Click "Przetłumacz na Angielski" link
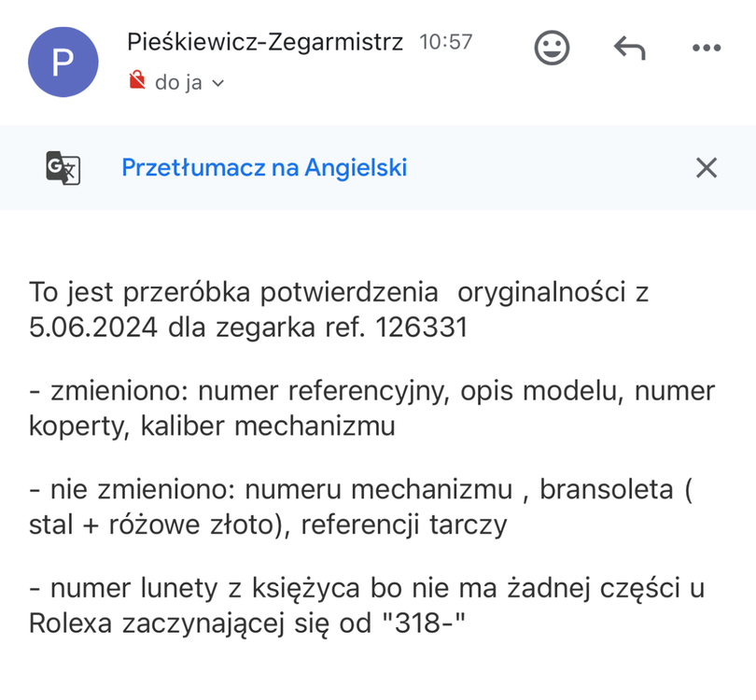Screen dimensions: 756x700 coord(264,168)
